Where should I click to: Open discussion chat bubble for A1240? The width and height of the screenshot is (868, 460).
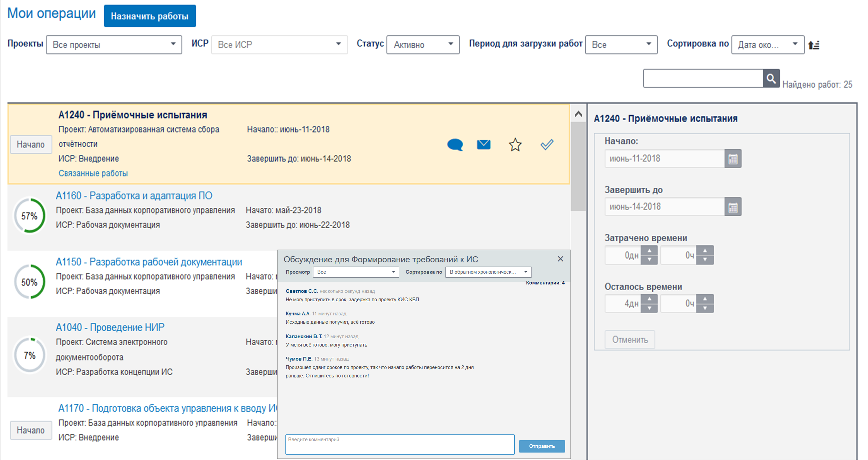coord(455,145)
